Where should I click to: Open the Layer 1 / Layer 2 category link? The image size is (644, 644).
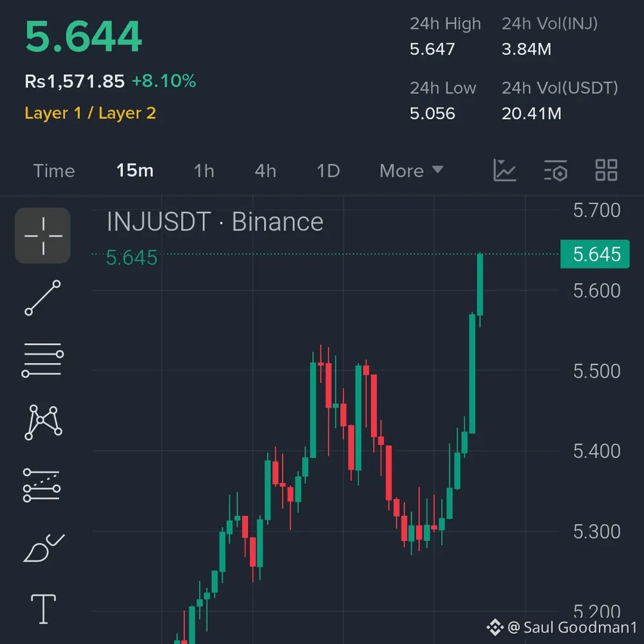(x=90, y=113)
